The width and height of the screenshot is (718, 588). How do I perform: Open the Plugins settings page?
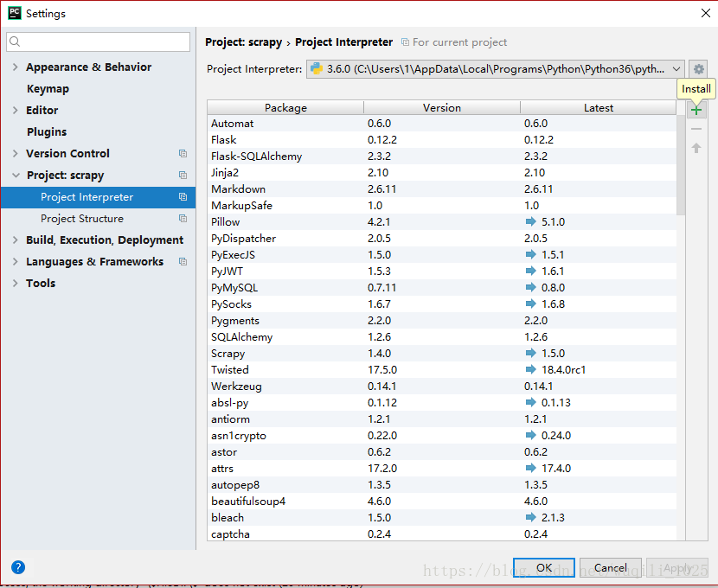[46, 131]
